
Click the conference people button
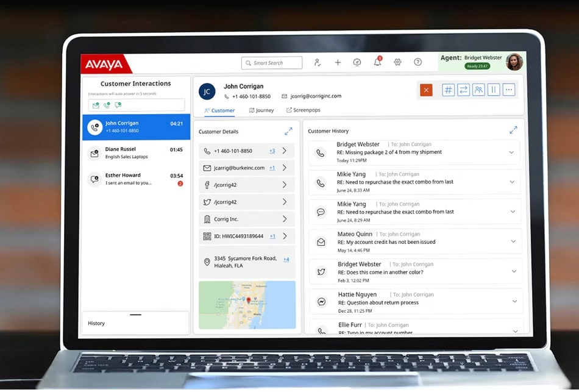pyautogui.click(x=478, y=90)
